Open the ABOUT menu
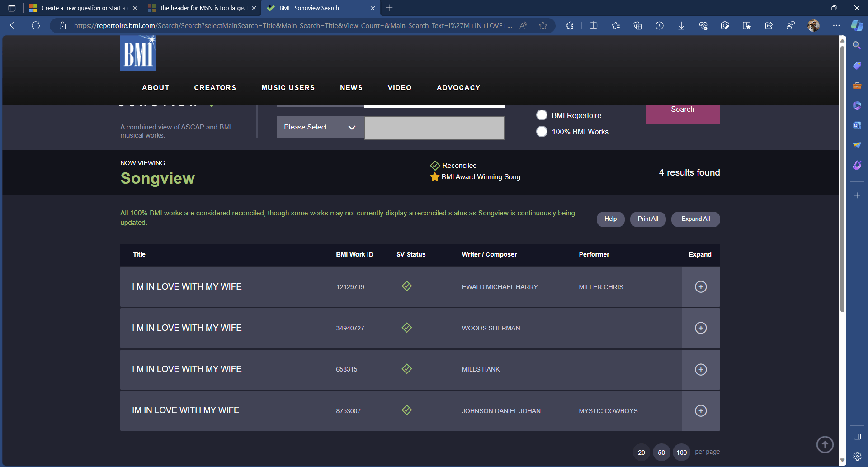Image resolution: width=868 pixels, height=467 pixels. (156, 88)
